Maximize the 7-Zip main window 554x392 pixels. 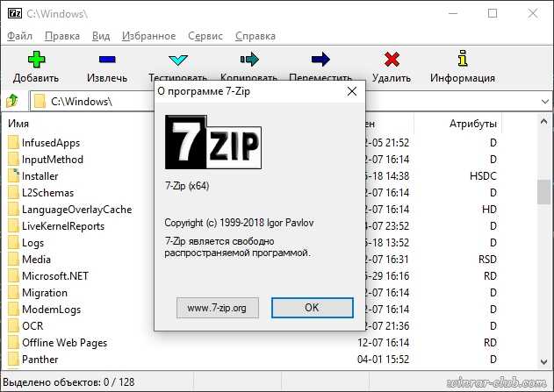493,13
